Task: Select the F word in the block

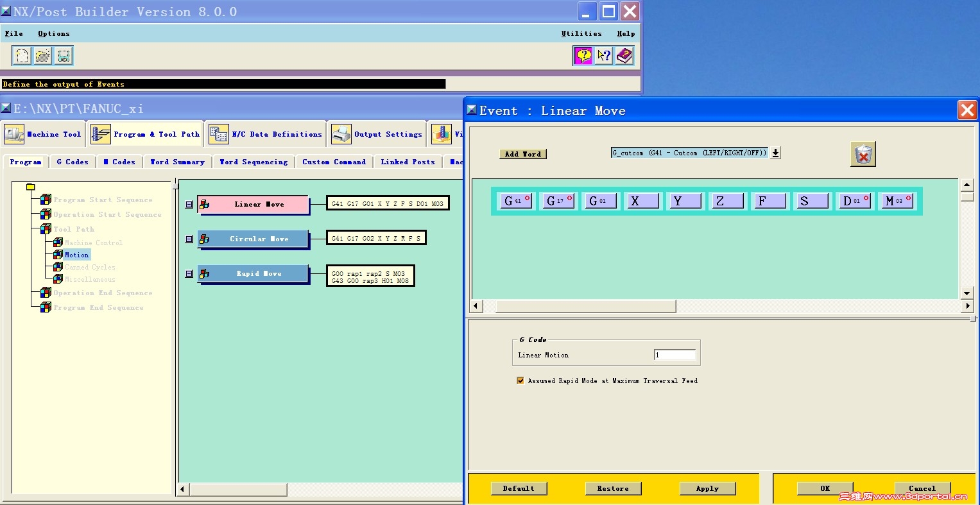Action: (x=770, y=201)
